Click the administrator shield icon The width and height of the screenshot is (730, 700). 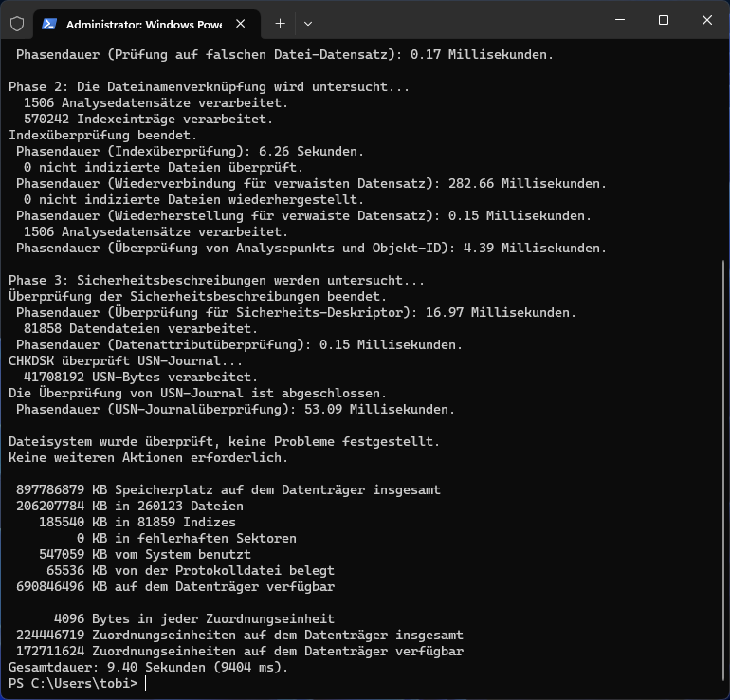[x=17, y=24]
